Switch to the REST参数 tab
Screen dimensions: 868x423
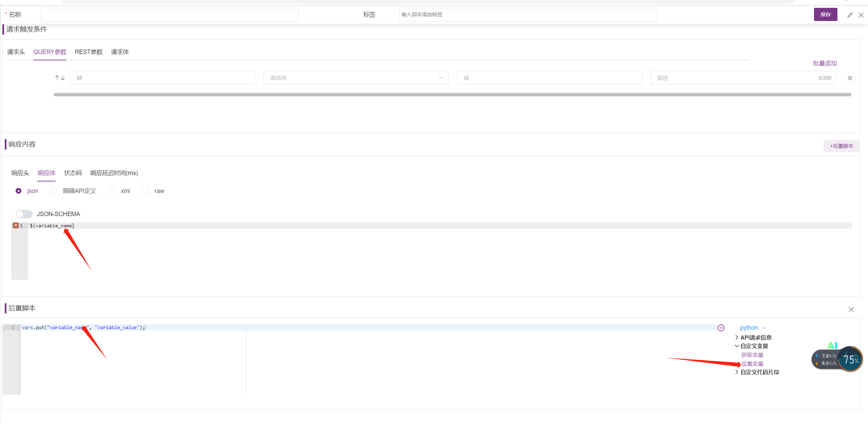click(x=88, y=52)
